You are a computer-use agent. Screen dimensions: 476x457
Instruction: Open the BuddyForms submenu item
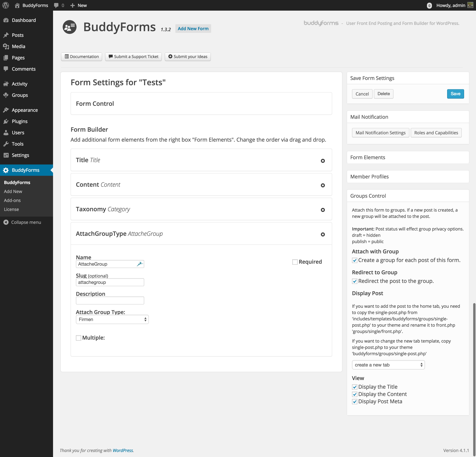[17, 182]
